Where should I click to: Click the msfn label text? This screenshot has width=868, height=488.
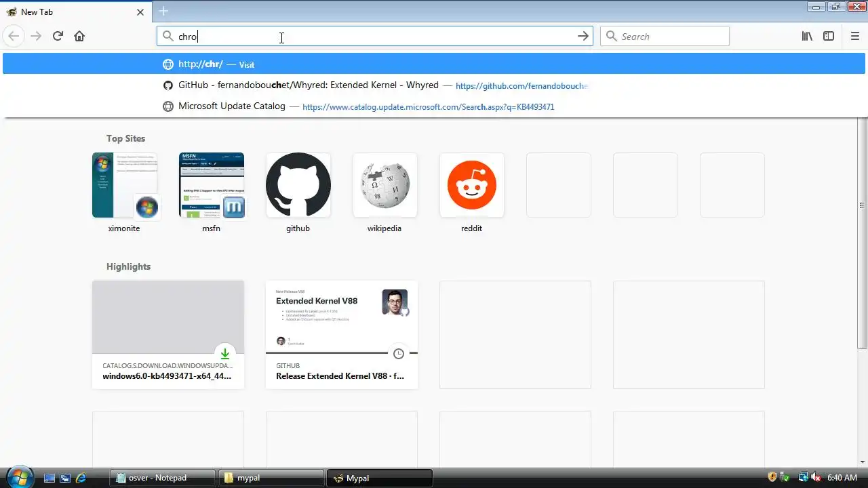point(211,228)
